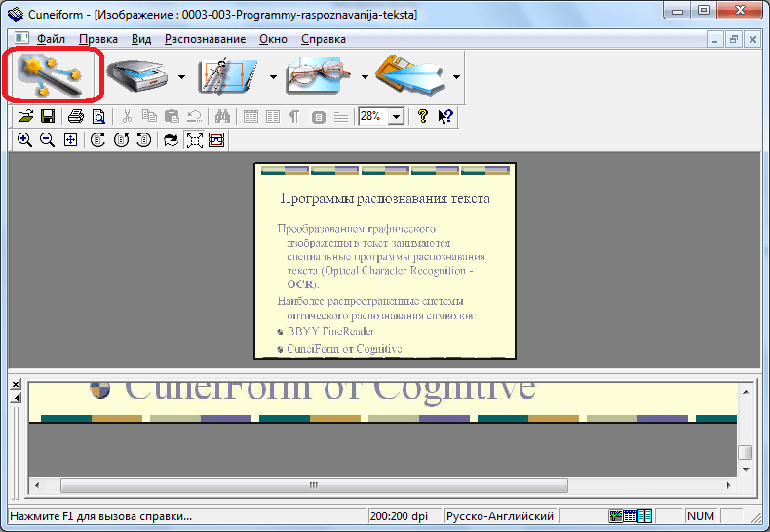Click the horizontal scrollbar thumb in zoom pane
This screenshot has height=532, width=770.
point(314,485)
